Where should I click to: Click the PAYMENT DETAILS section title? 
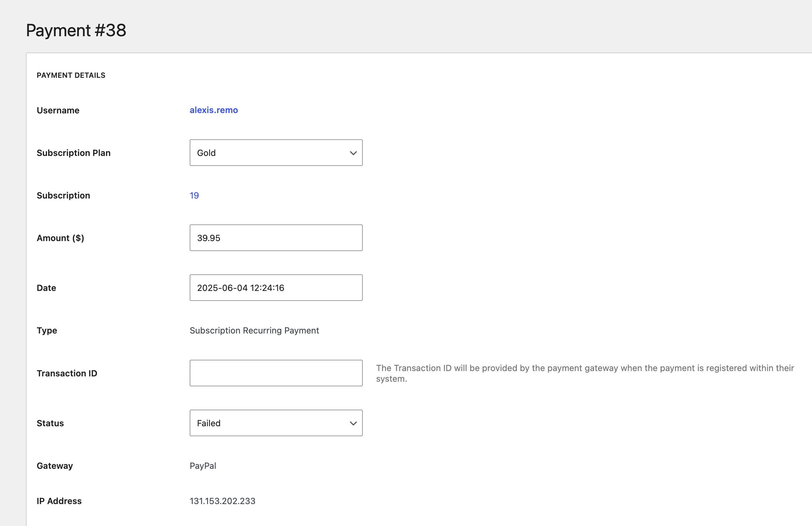click(71, 75)
